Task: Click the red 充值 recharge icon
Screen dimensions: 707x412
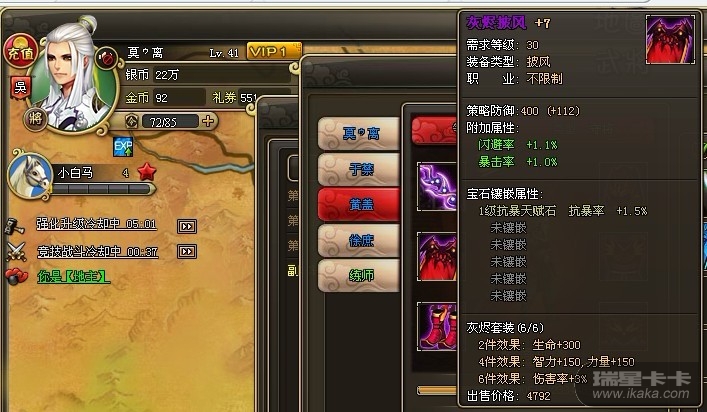Action: click(x=20, y=52)
